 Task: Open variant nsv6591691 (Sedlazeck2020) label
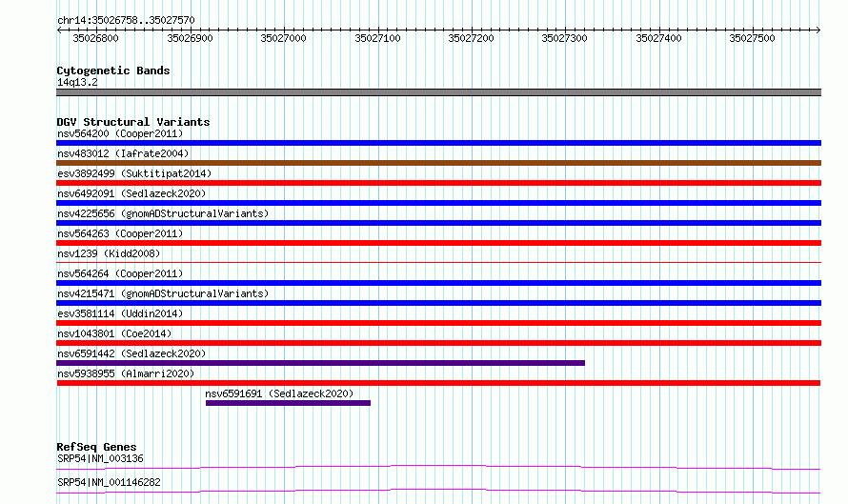(279, 393)
